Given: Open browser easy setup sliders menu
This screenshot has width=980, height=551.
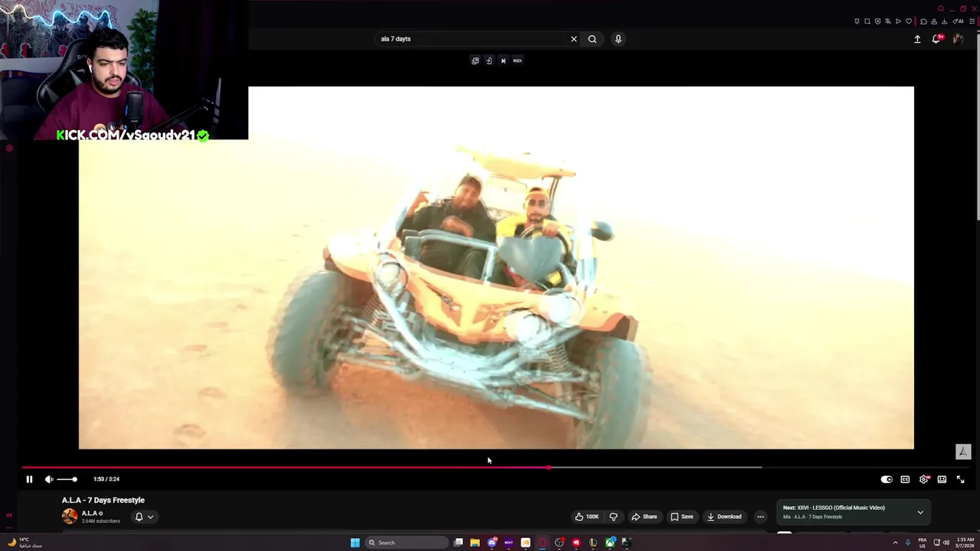Looking at the screenshot, I should tap(972, 21).
